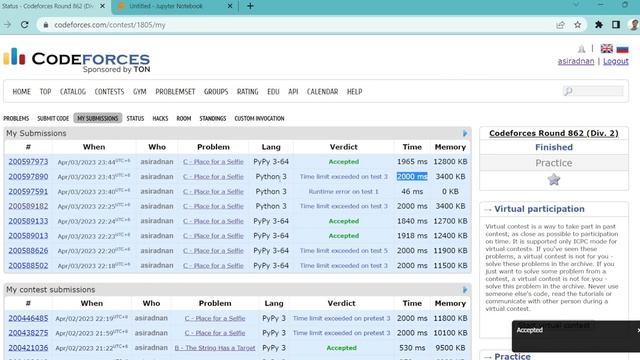Switch language with the UK flag icon
The width and height of the screenshot is (640, 360).
click(607, 49)
